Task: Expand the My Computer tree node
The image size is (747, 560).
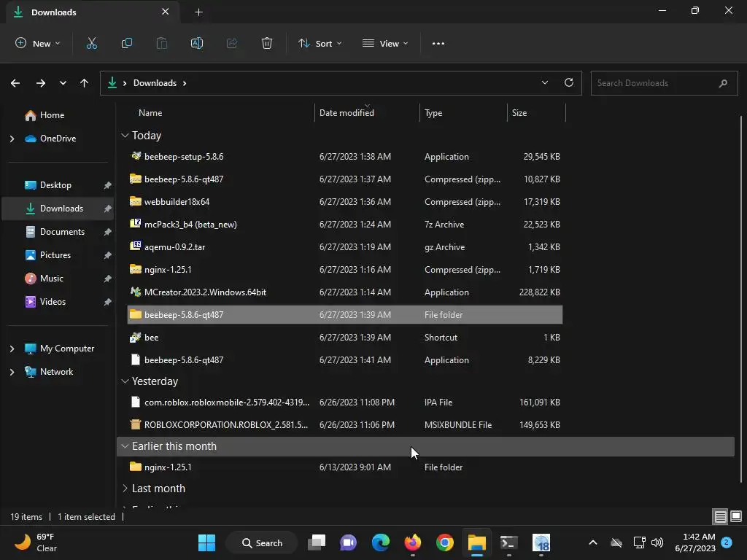Action: pos(12,349)
